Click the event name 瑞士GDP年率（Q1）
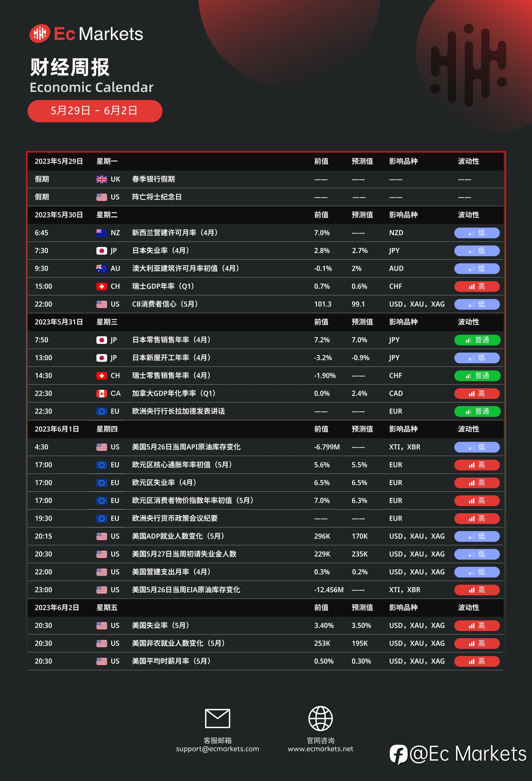532x781 pixels. point(163,286)
